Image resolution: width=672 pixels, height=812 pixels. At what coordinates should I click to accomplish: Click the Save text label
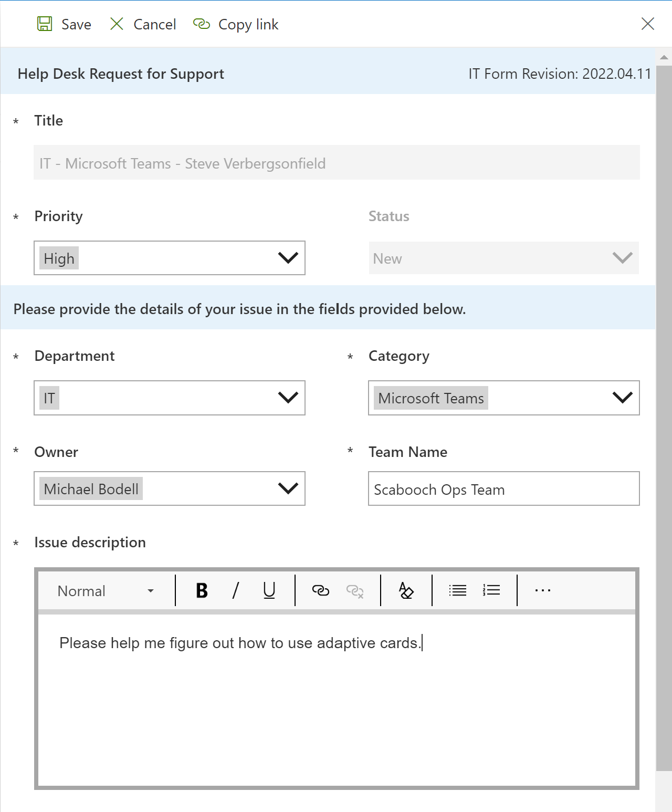coord(76,25)
